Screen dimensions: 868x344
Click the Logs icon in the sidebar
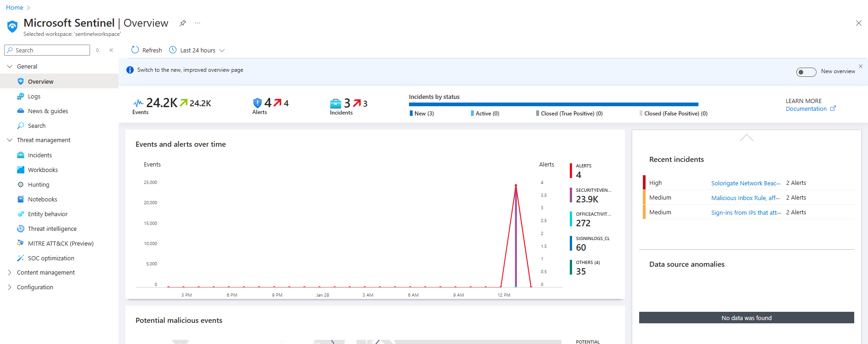coord(21,96)
